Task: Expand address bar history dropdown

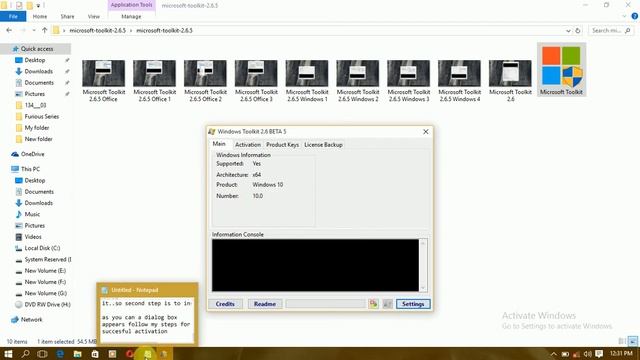Action: click(x=568, y=31)
